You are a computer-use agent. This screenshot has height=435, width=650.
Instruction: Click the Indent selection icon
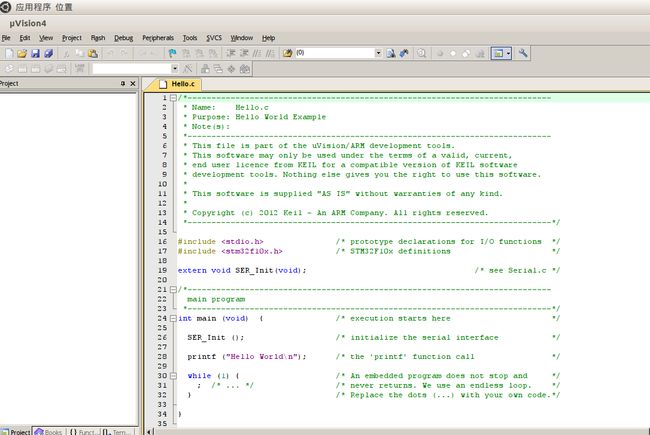230,53
